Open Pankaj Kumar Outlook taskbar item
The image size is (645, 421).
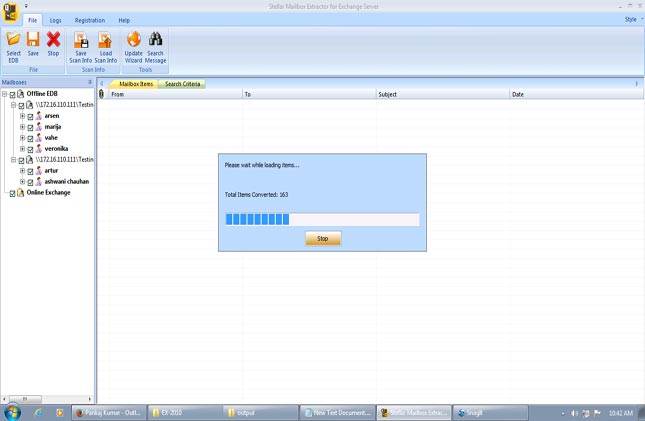109,412
